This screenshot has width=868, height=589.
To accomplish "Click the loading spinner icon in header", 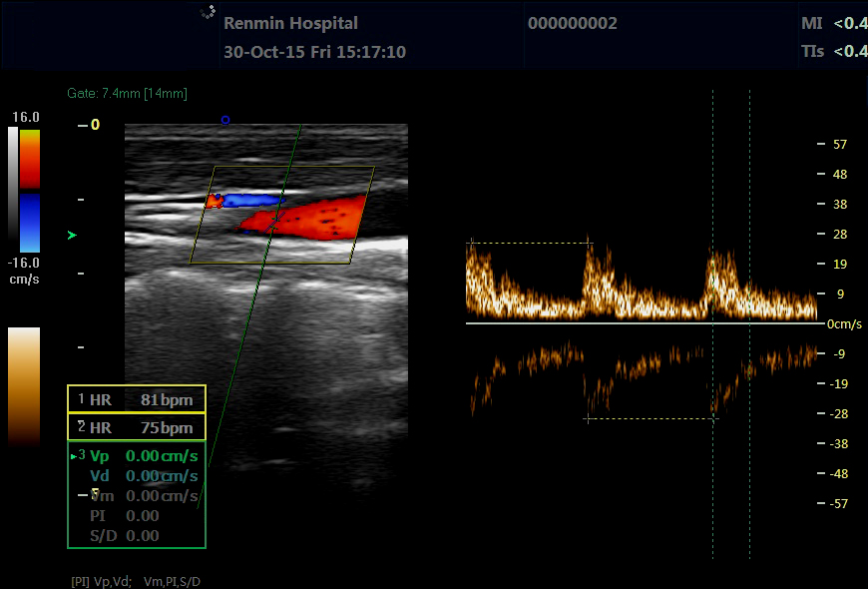I will tap(208, 12).
